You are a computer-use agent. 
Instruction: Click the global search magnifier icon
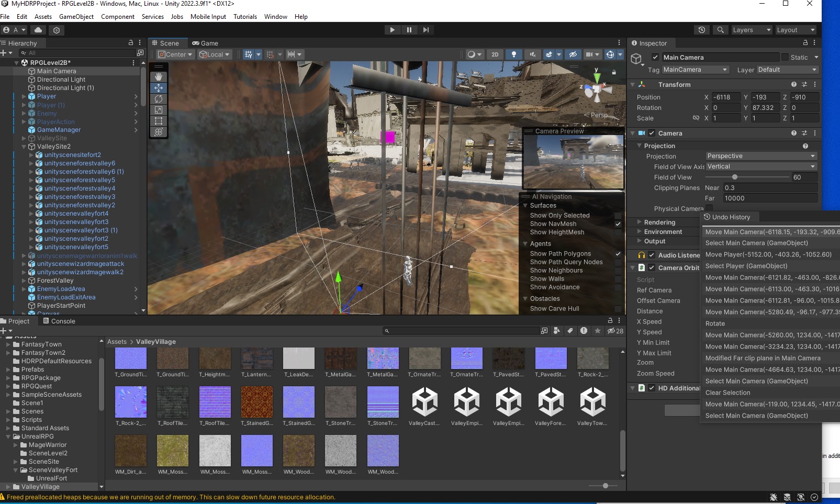click(x=721, y=30)
